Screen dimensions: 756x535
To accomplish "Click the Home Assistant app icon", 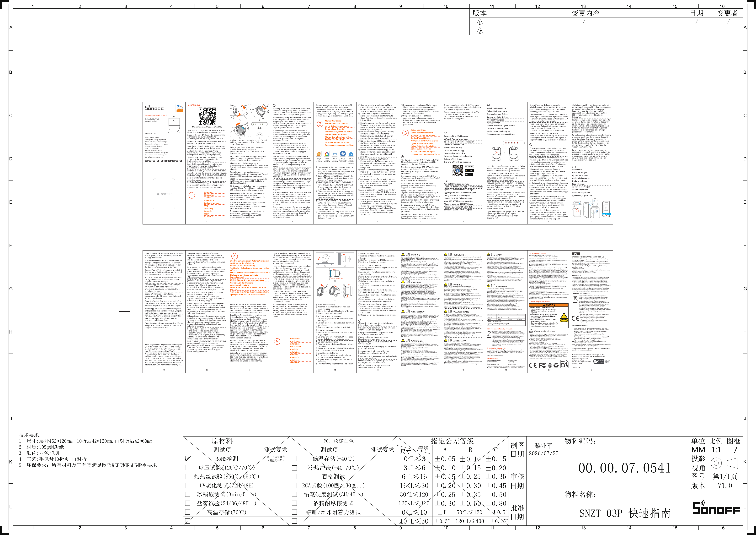I will [351, 153].
